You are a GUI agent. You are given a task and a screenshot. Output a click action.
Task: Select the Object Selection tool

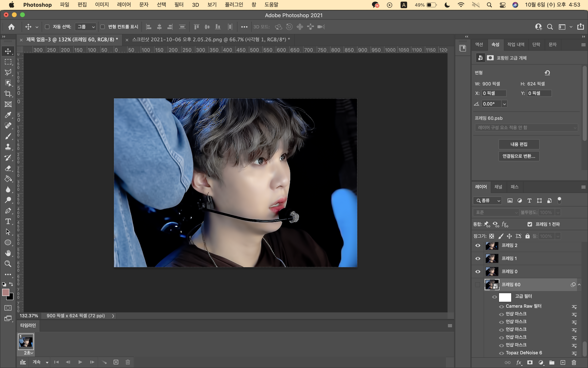click(x=8, y=83)
